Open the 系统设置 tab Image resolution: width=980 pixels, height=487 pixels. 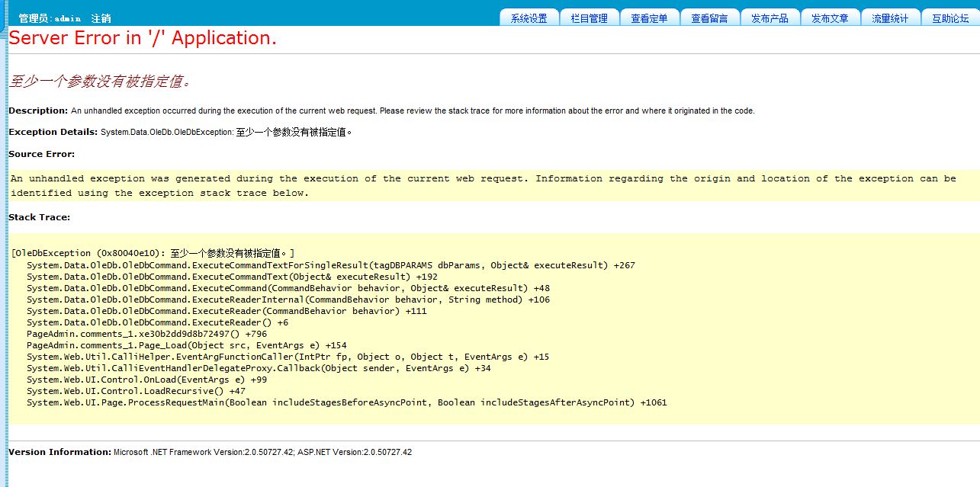pos(529,18)
